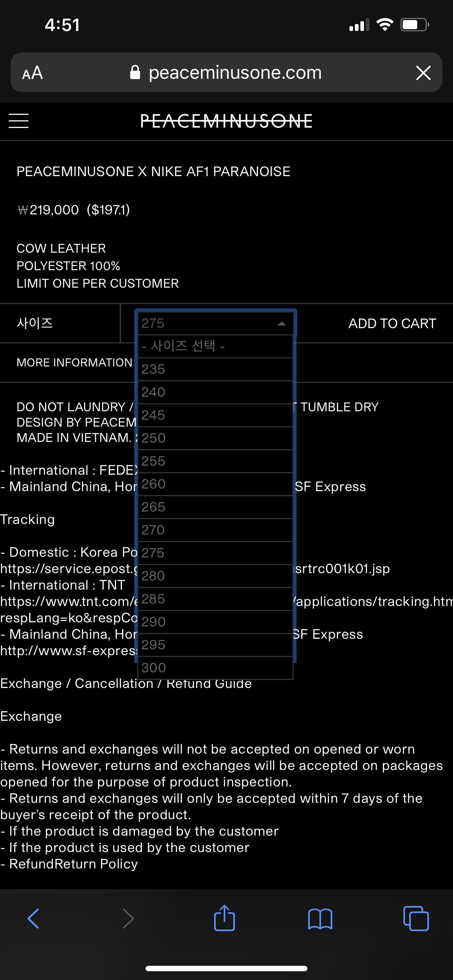This screenshot has width=453, height=980.
Task: Go back with Safari back arrow
Action: pos(33,918)
